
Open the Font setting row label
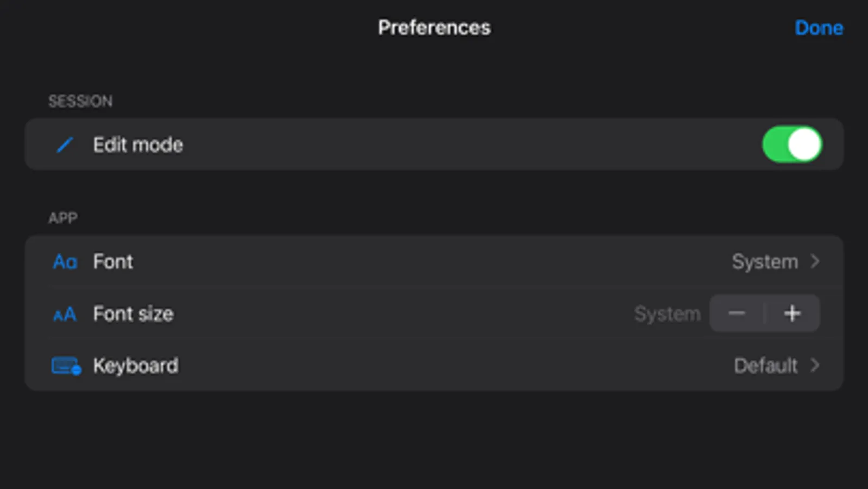point(113,262)
